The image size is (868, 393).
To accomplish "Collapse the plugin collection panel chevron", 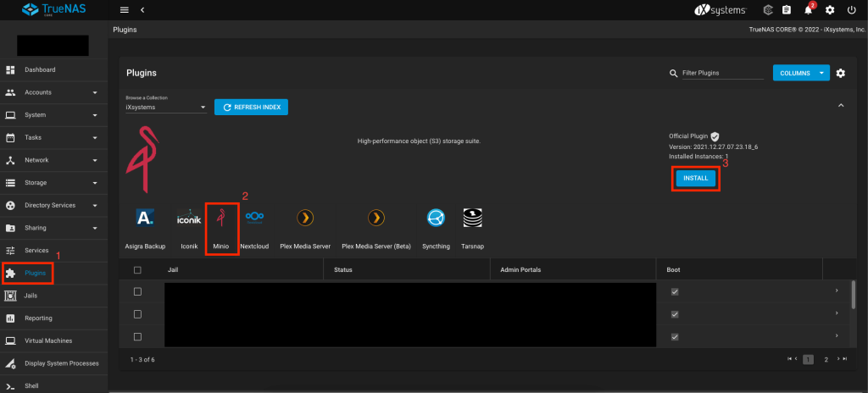I will coord(841,105).
